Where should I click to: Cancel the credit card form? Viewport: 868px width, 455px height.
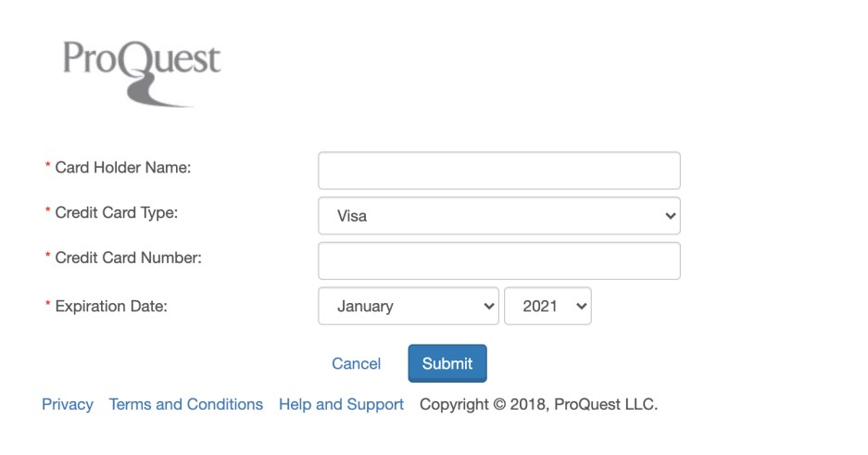(357, 364)
